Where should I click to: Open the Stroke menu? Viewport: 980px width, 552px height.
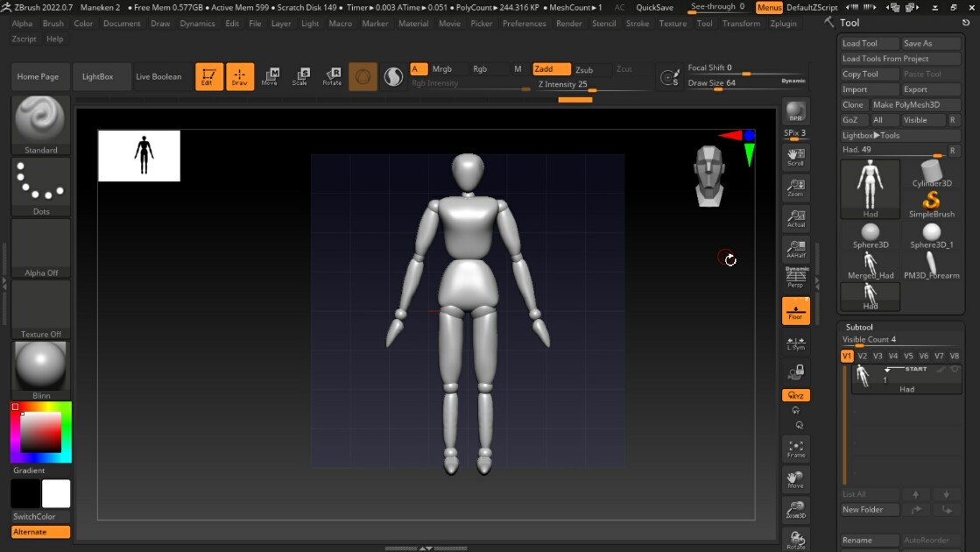coord(637,23)
